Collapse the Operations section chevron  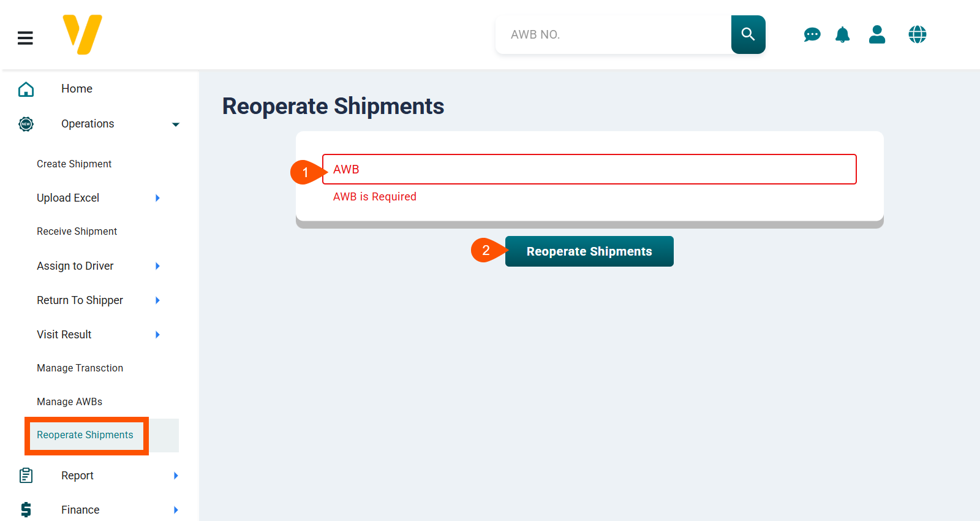click(x=176, y=124)
